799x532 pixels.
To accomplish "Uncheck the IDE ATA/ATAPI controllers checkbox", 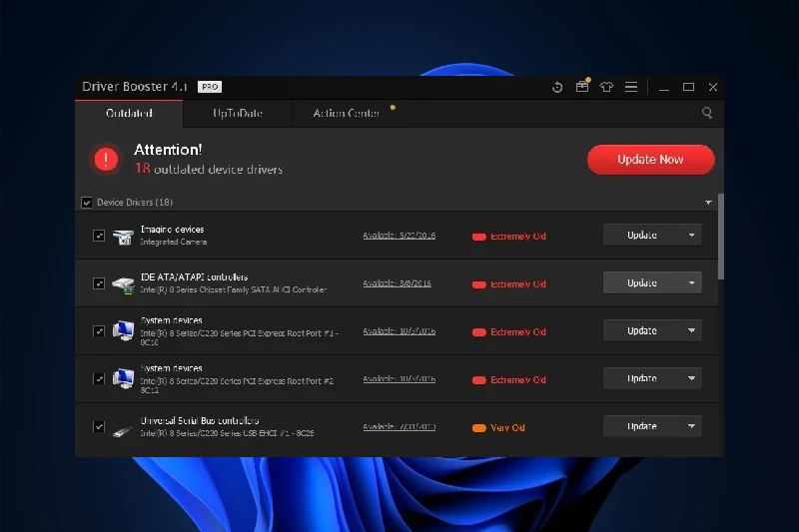I will click(99, 283).
